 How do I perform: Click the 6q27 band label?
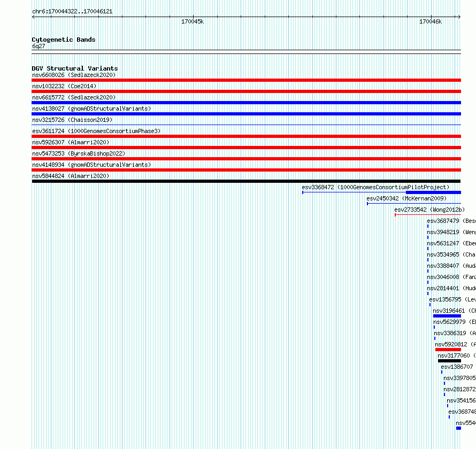[x=39, y=46]
